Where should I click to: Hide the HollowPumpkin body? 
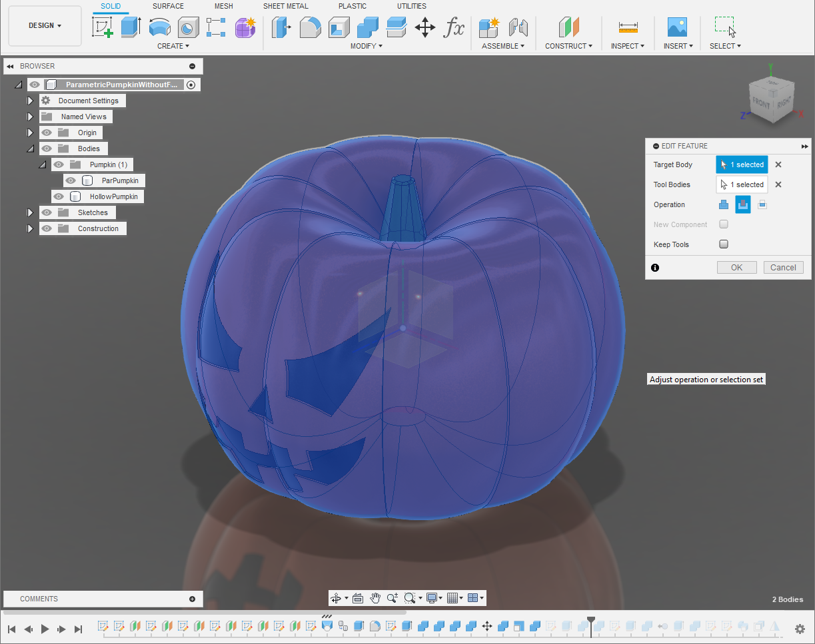pyautogui.click(x=59, y=196)
